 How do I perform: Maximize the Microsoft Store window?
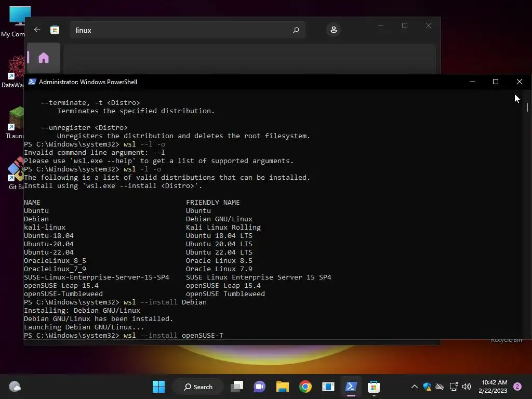(x=404, y=25)
